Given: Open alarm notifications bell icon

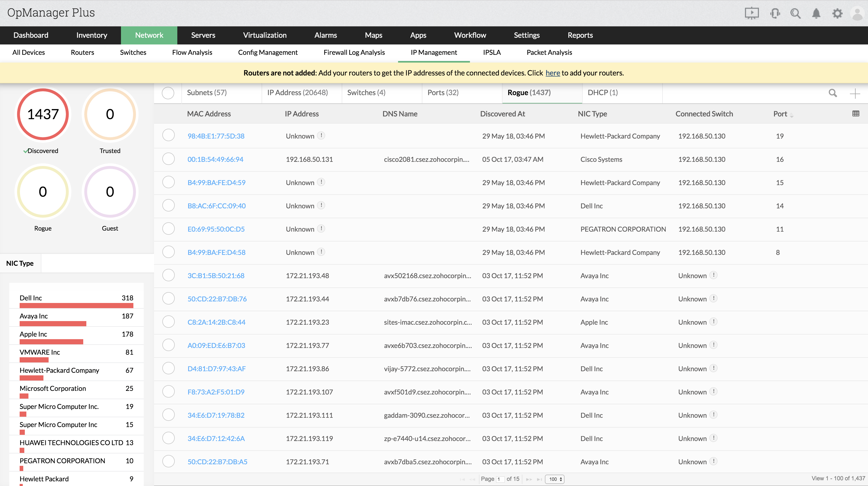Looking at the screenshot, I should (x=816, y=13).
